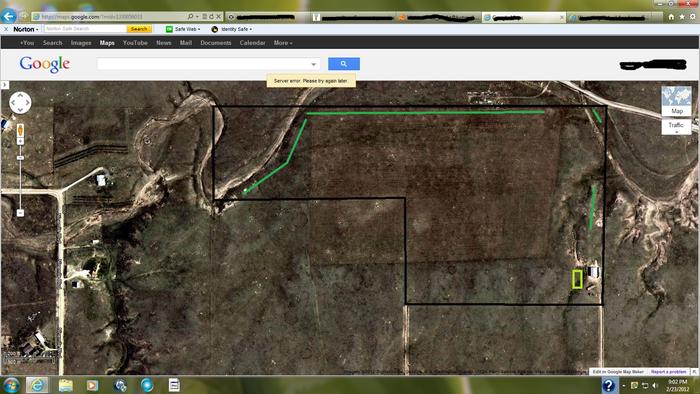Show hidden system tray icons
Screen dimensions: 700x394
[x=624, y=386]
